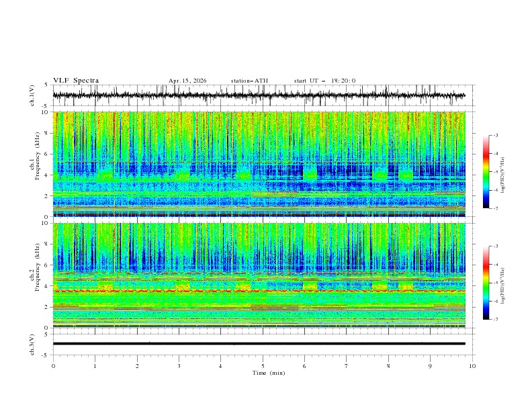Click the "3" minute tick on the time axis
Viewport: 532px width, 411px height.
(x=179, y=366)
